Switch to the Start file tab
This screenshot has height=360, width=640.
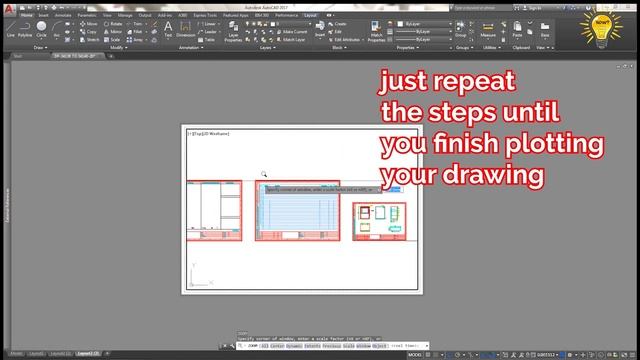[17, 56]
